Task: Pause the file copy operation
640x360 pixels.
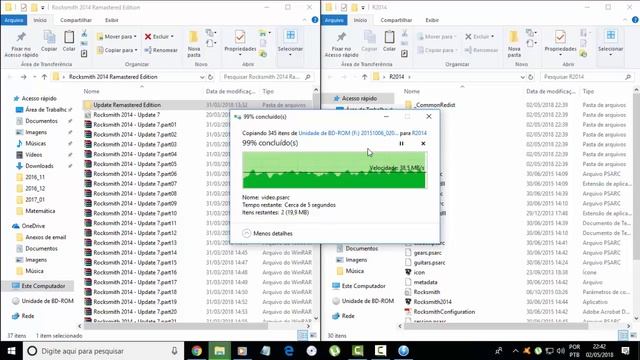Action: [401, 144]
